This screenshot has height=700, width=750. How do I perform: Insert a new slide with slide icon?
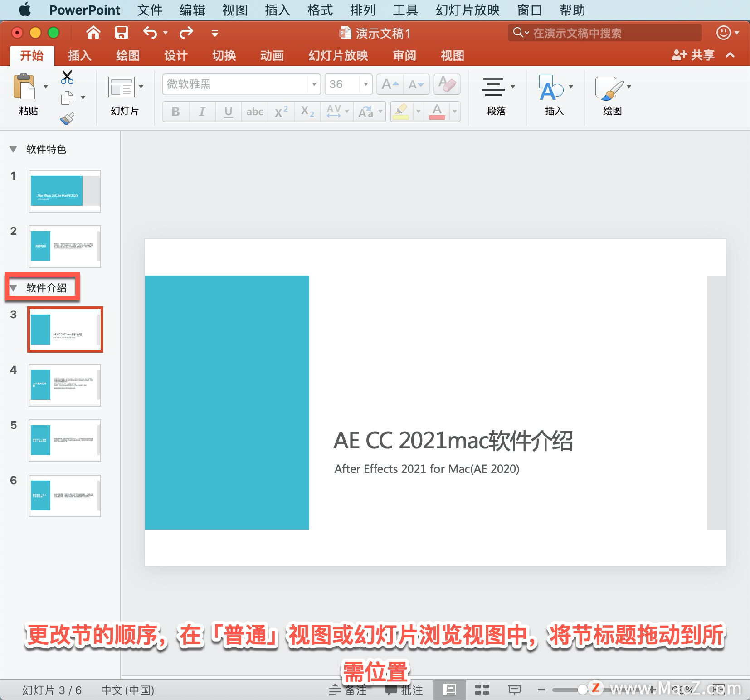click(x=121, y=87)
